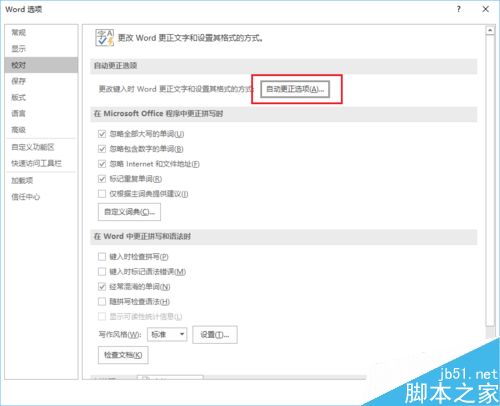Screen dimensions: 500x406
Task: Click the help question mark icon
Action: click(x=459, y=9)
